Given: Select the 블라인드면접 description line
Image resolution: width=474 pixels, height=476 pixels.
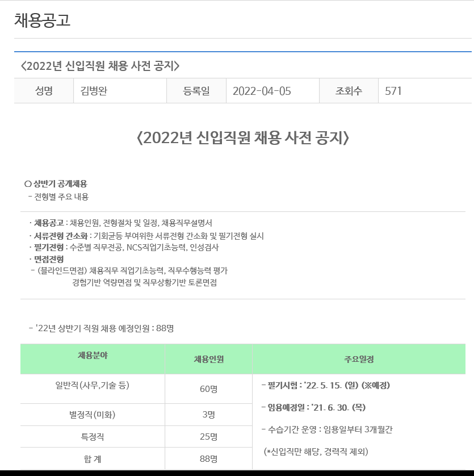Looking at the screenshot, I should pyautogui.click(x=132, y=270).
